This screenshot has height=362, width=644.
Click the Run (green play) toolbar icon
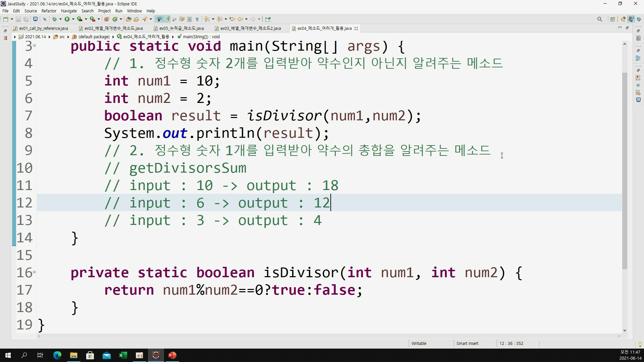(x=67, y=19)
